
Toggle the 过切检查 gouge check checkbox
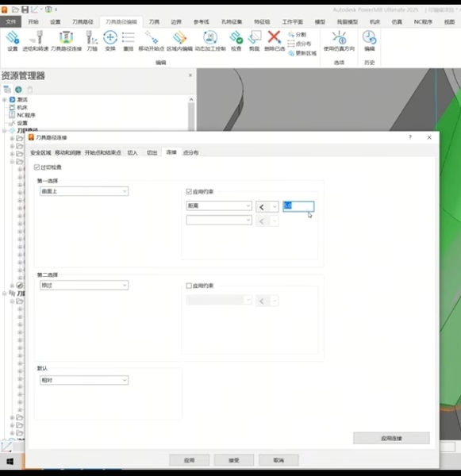[36, 167]
